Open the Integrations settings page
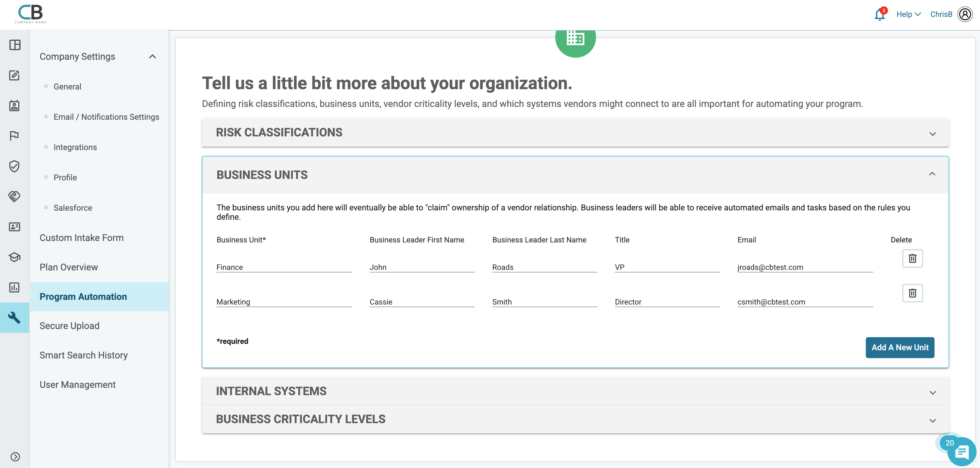Image resolution: width=980 pixels, height=468 pixels. [x=75, y=147]
